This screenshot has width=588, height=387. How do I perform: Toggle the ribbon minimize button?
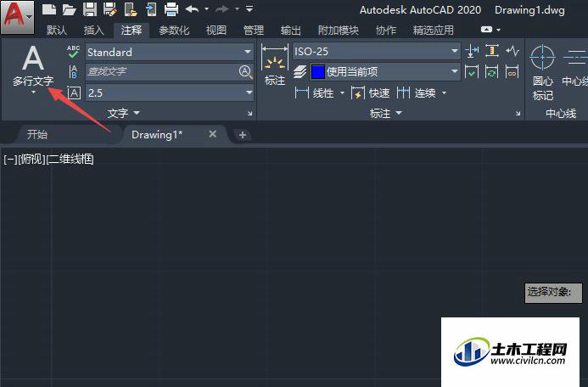click(x=486, y=29)
